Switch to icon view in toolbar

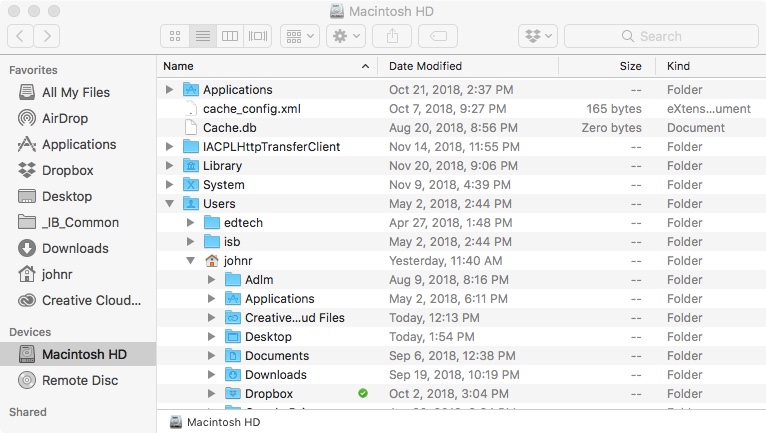175,36
